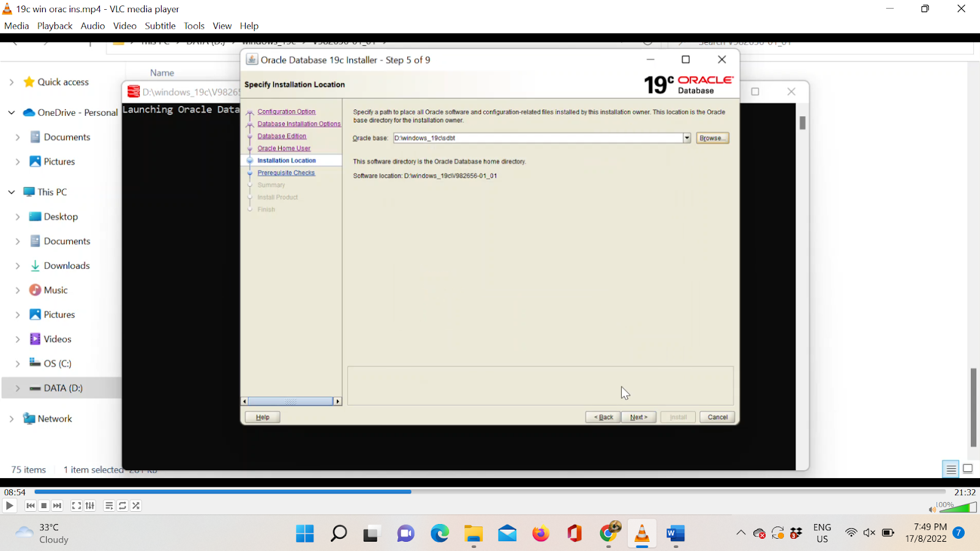Toggle VLC loop mode
980x551 pixels.
coord(123,506)
